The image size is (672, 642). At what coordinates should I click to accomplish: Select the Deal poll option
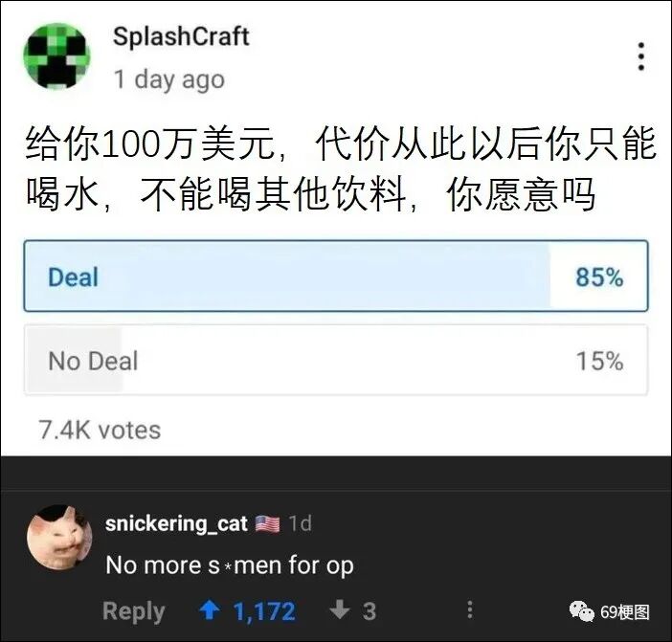click(336, 276)
